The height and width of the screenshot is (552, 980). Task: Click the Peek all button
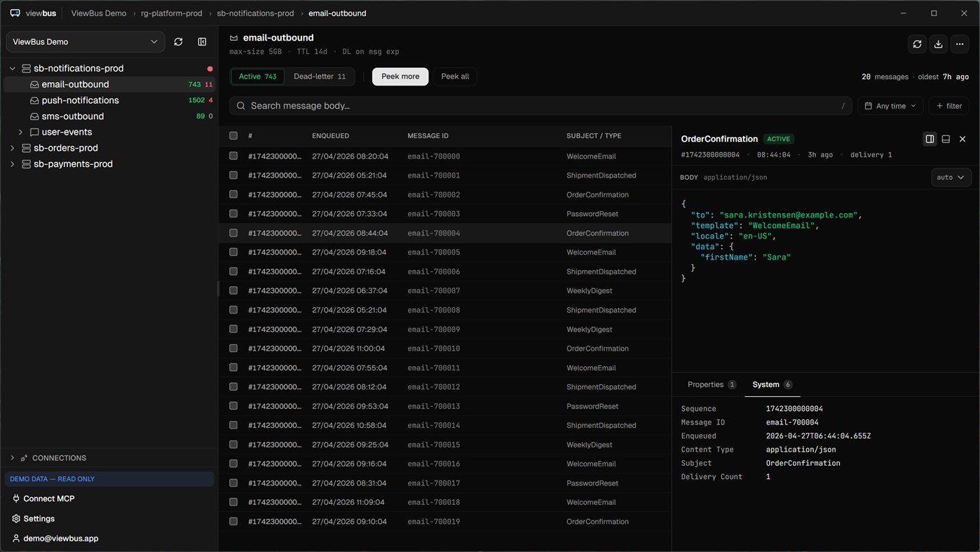click(455, 76)
